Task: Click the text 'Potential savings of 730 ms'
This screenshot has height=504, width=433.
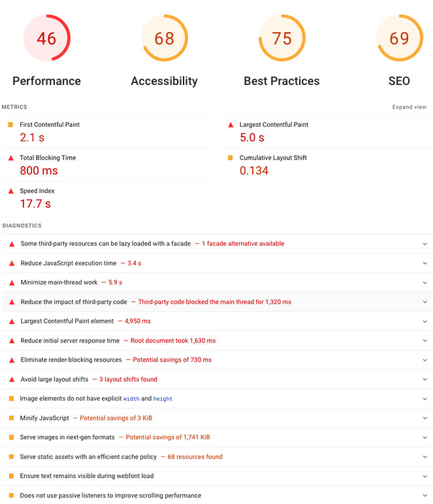Action: [172, 360]
